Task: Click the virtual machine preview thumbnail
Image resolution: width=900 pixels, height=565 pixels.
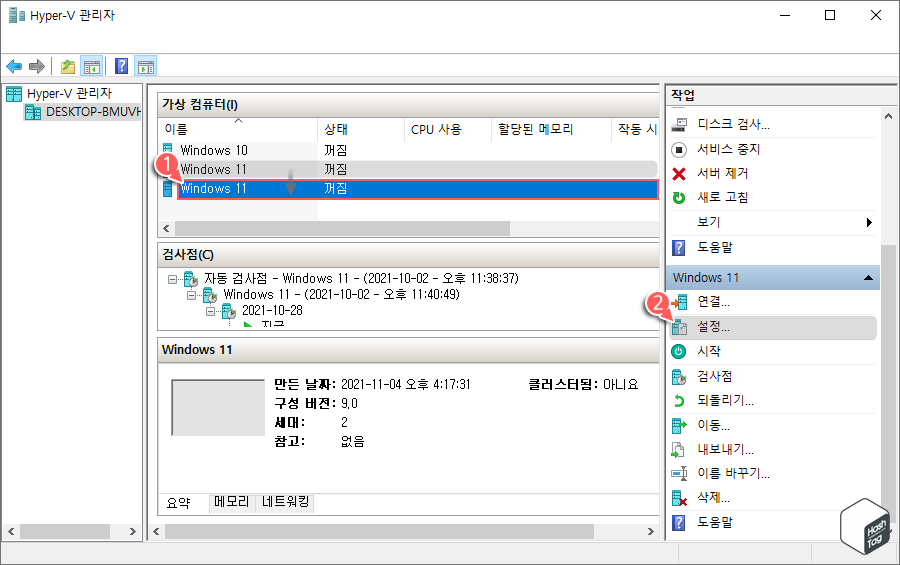Action: [x=218, y=407]
